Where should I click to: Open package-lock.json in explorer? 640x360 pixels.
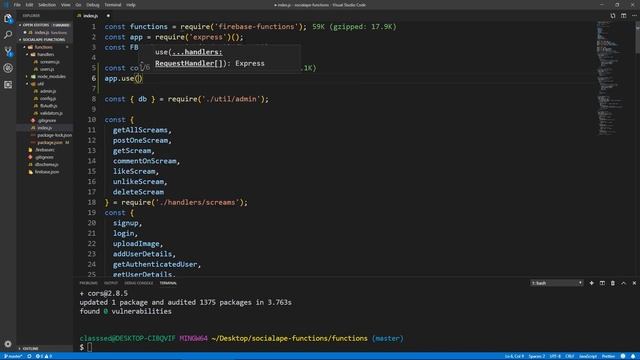click(x=54, y=136)
